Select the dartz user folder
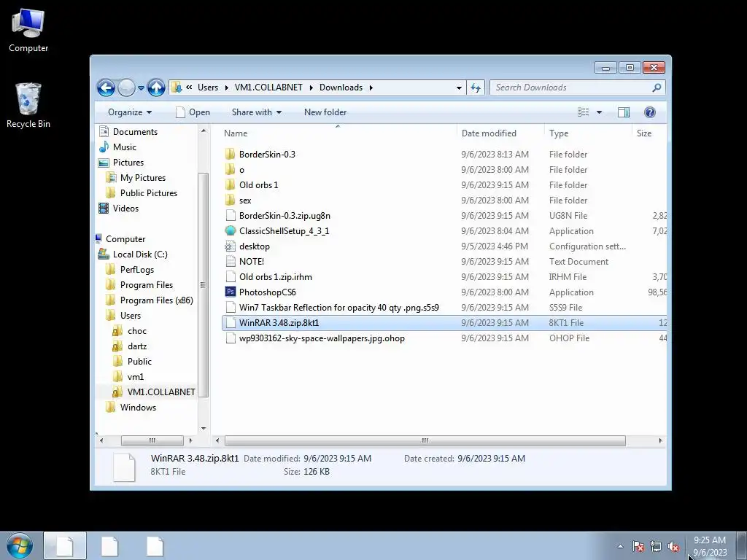Screen dimensions: 747x560 pyautogui.click(x=136, y=346)
